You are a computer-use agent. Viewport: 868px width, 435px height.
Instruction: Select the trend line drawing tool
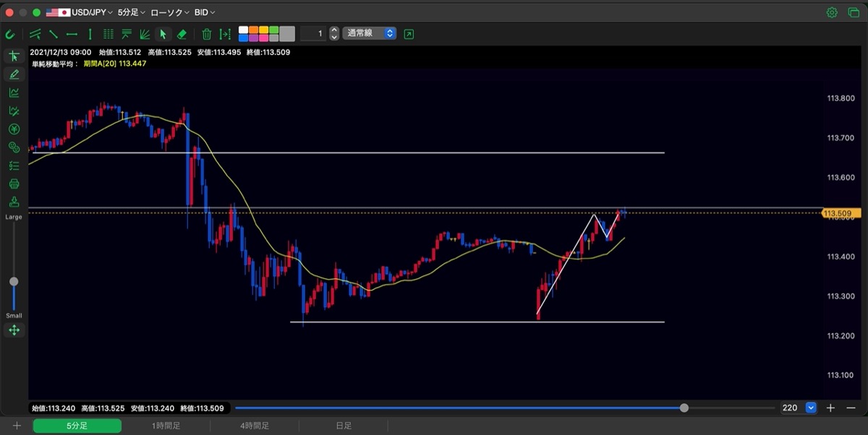[54, 34]
